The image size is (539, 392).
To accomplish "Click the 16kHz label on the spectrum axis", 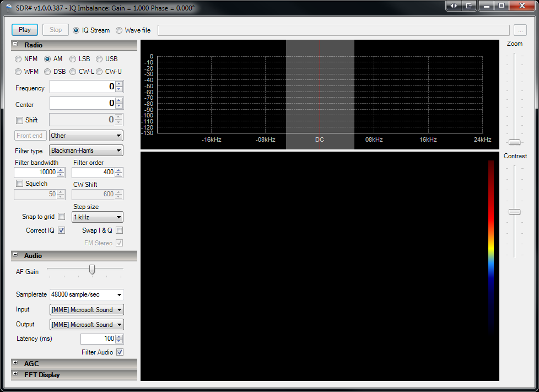I will 428,139.
